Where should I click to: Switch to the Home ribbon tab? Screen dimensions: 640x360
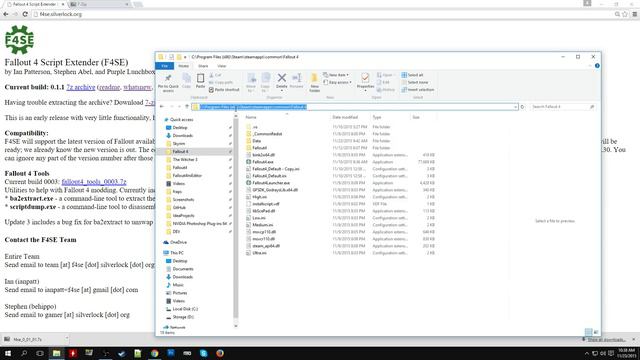pos(183,66)
